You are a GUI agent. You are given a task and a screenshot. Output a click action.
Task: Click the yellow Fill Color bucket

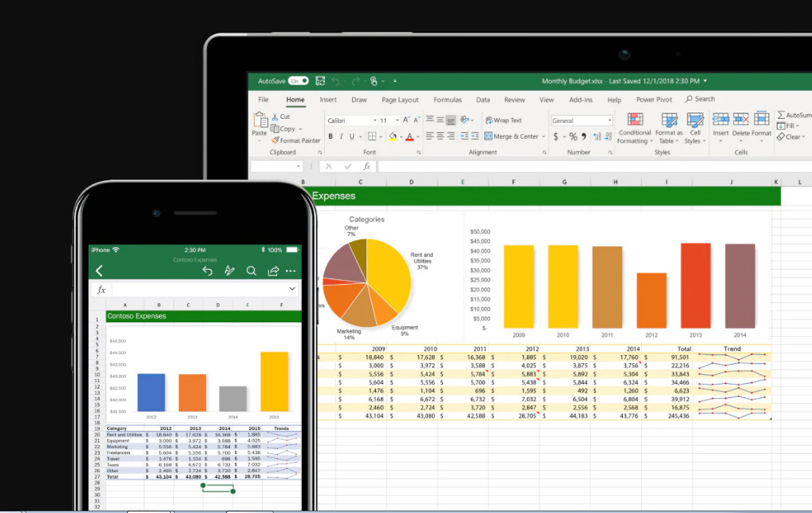coord(393,136)
